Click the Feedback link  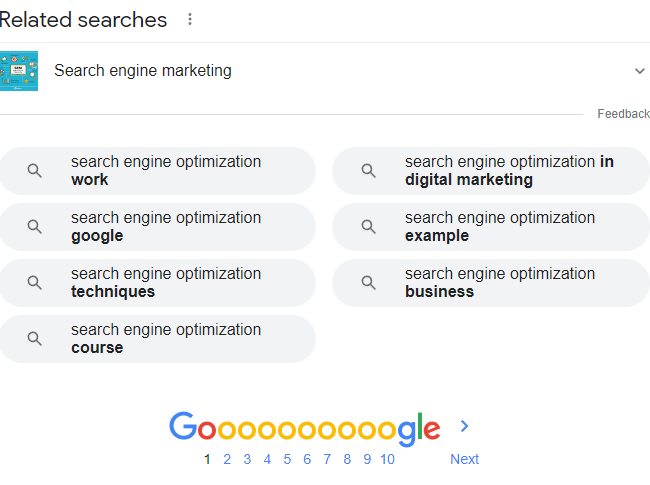(623, 114)
